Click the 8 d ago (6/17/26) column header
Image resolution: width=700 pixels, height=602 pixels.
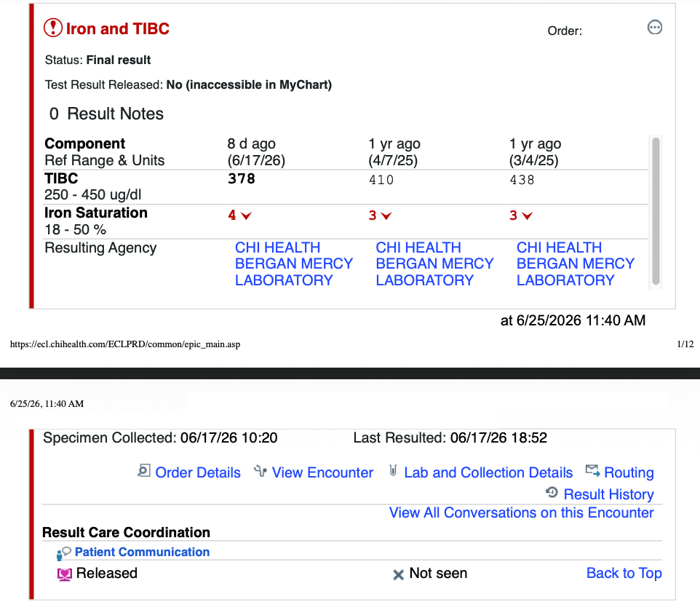tap(256, 152)
